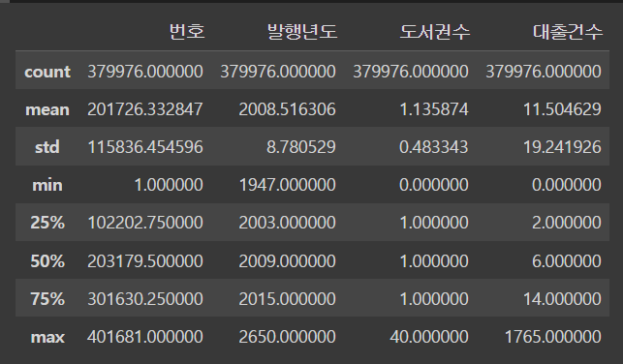Select std value 115836.454596

pyautogui.click(x=145, y=147)
